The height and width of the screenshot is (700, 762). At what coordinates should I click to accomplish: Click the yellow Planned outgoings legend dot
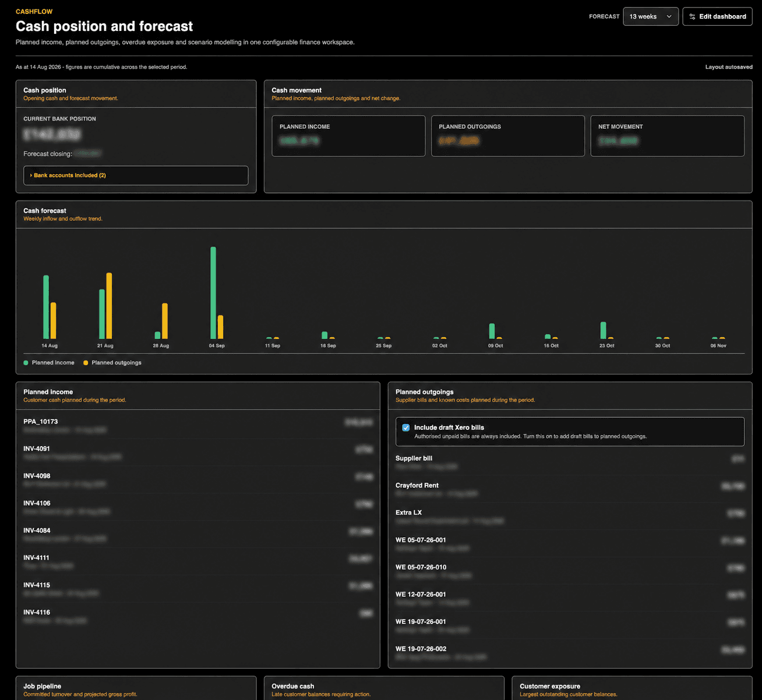(86, 363)
